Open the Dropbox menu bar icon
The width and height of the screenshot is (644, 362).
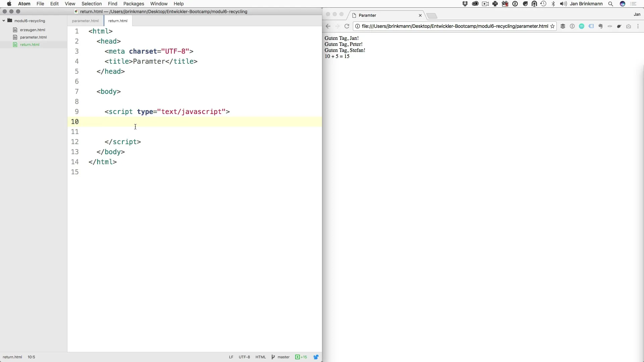[x=465, y=4]
